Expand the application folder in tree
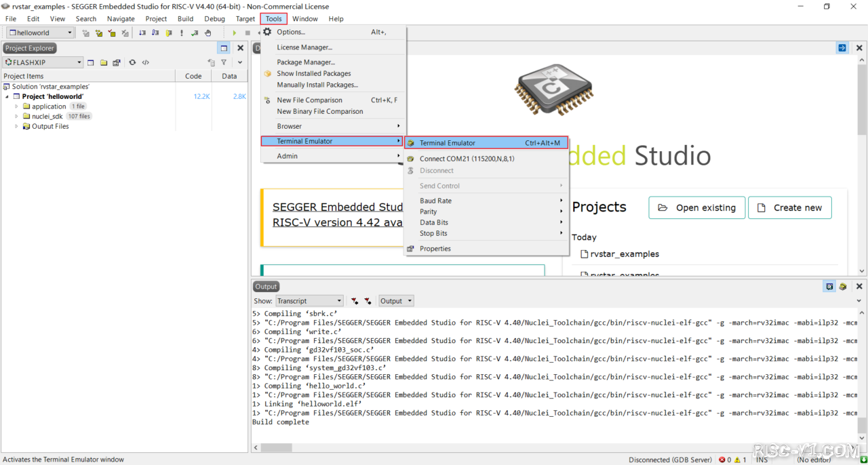This screenshot has height=465, width=868. (17, 106)
